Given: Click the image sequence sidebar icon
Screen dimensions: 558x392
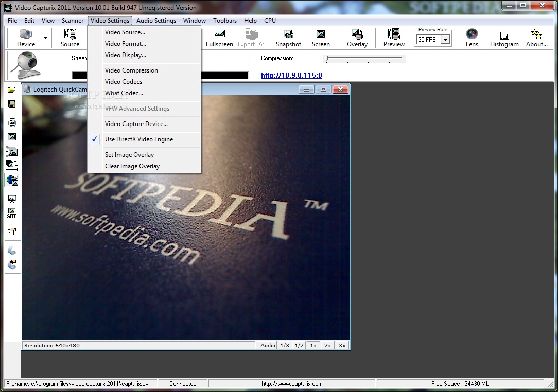Looking at the screenshot, I should (x=12, y=152).
